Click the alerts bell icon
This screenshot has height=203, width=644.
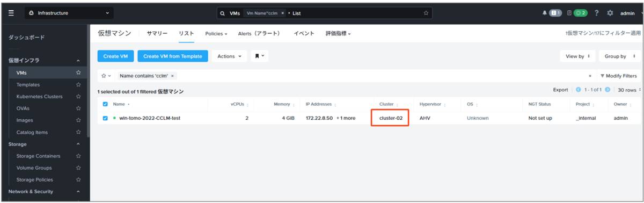click(x=545, y=13)
